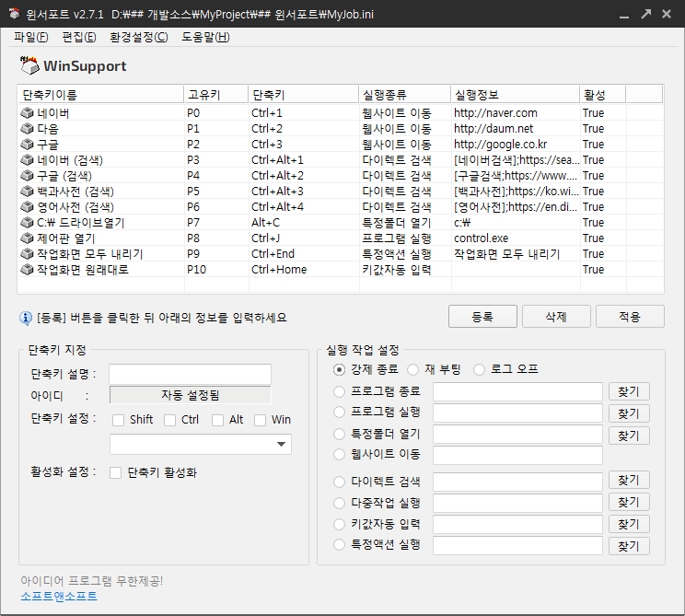Viewport: 685px width, 616px height.
Task: Choose the 특정폴더 열기 radio option
Action: (x=339, y=434)
